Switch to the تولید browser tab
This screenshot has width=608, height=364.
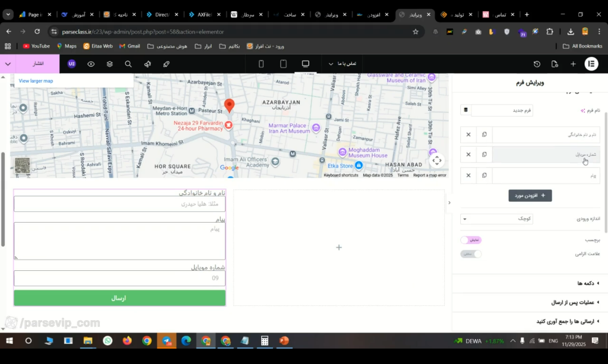[458, 14]
